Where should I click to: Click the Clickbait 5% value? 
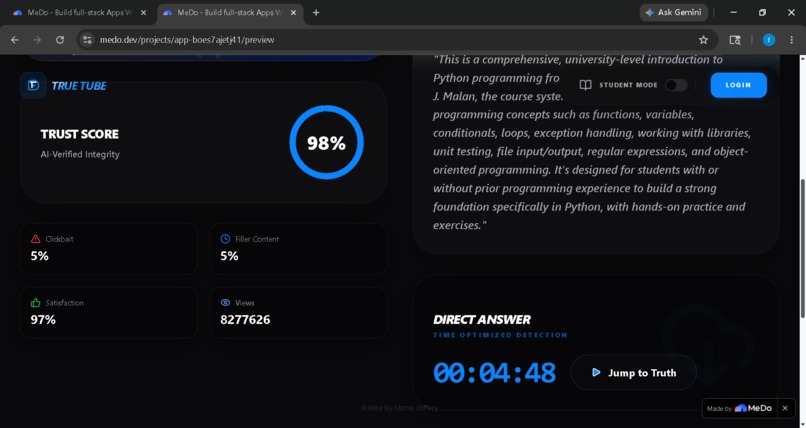[39, 256]
